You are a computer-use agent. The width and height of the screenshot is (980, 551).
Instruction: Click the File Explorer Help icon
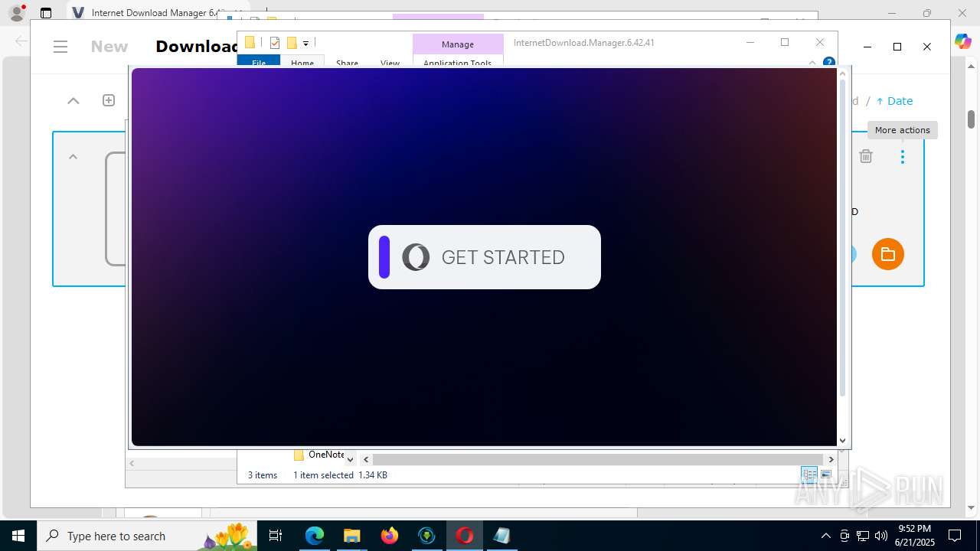(x=828, y=62)
